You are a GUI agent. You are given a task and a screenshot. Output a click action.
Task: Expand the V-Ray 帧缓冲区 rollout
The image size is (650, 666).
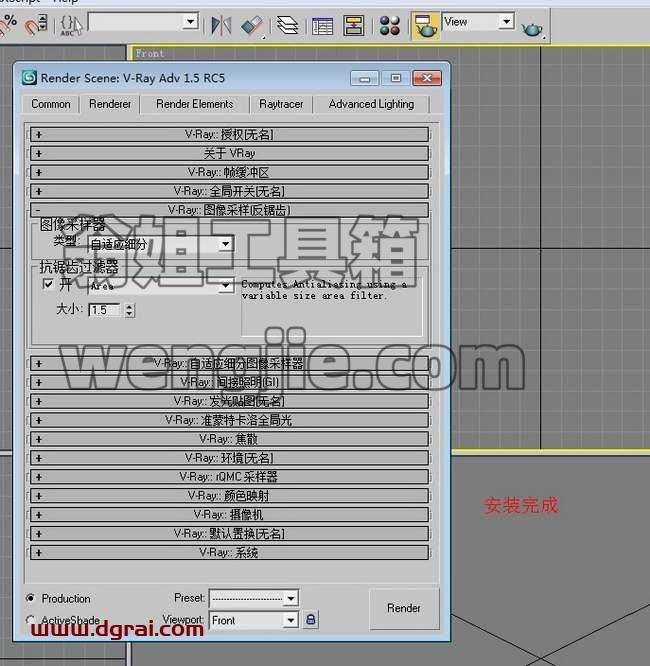229,172
